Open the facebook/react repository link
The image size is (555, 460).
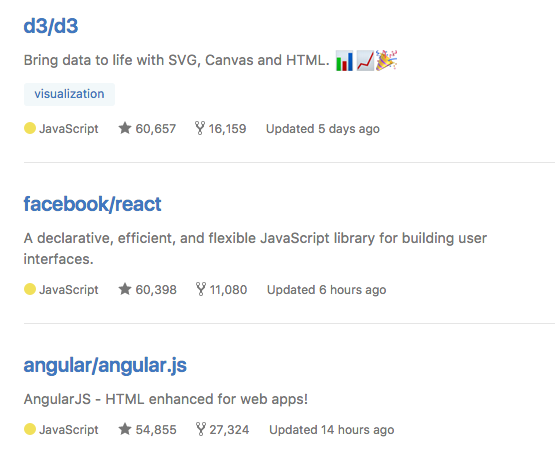click(92, 204)
